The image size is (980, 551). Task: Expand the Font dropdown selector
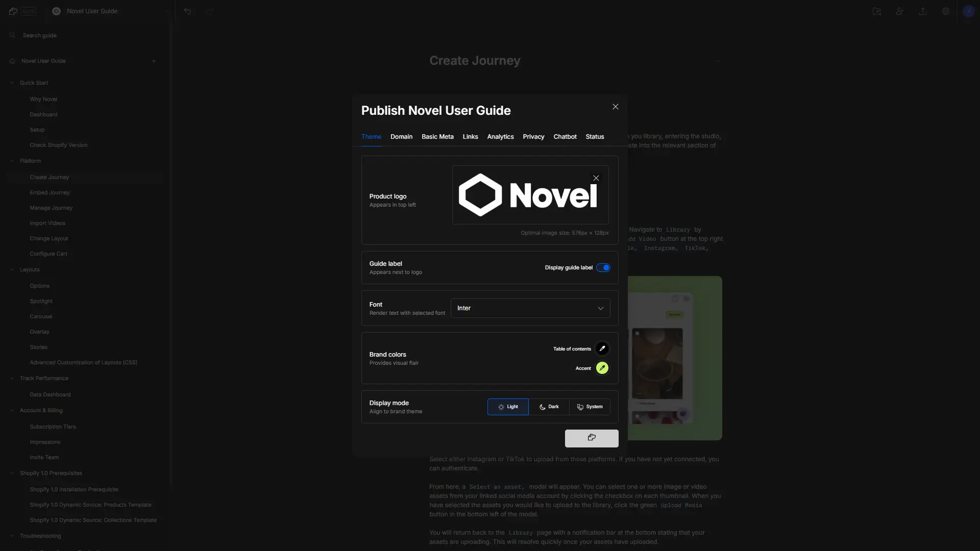[530, 308]
